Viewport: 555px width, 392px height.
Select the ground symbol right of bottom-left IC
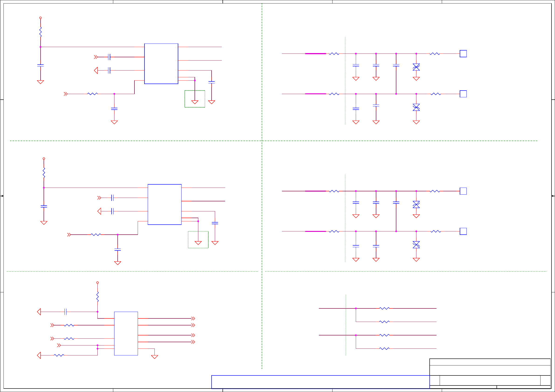click(154, 357)
